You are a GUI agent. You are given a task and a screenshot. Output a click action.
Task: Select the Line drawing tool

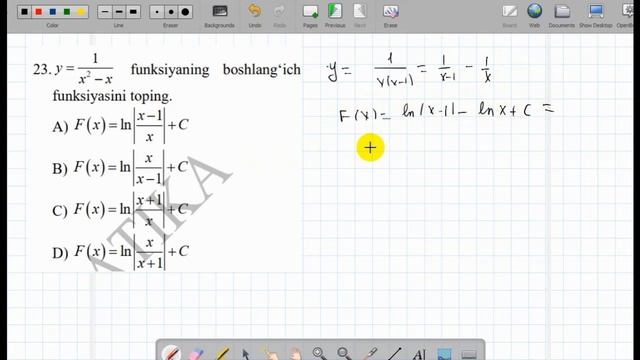pyautogui.click(x=394, y=353)
